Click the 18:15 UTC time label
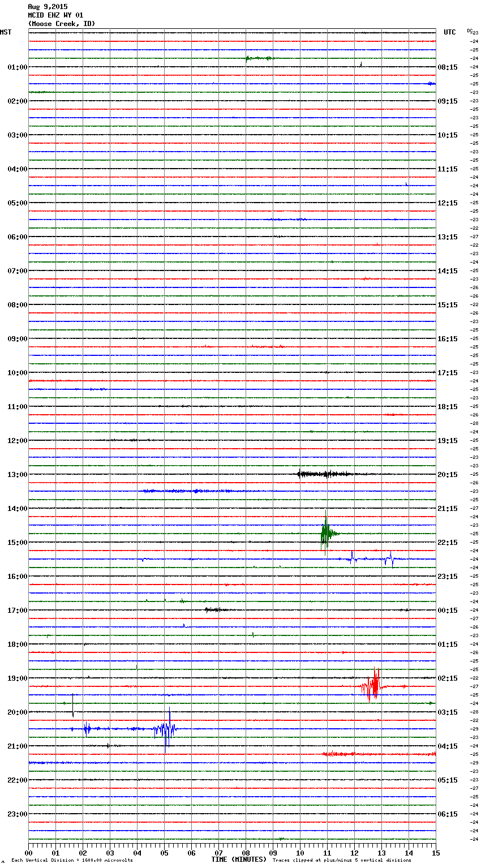 (x=448, y=406)
